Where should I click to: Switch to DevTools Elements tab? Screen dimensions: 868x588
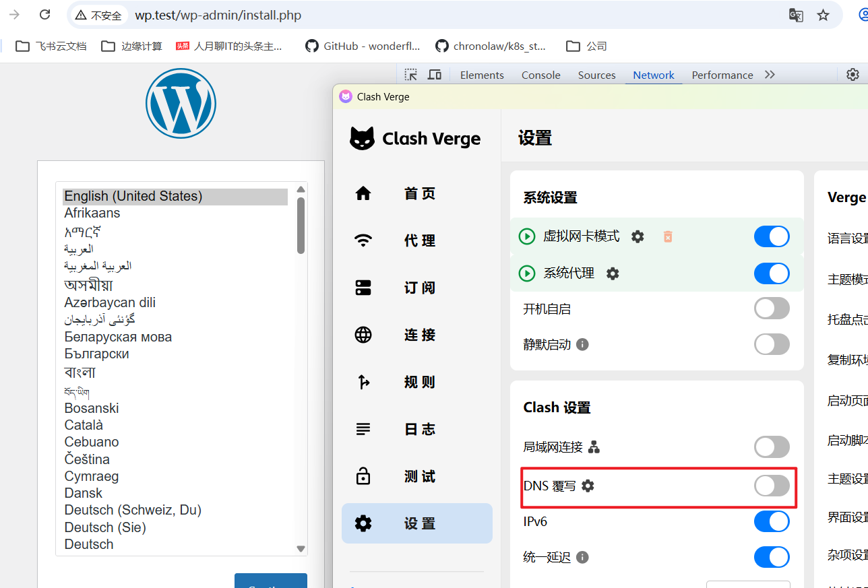(x=482, y=75)
